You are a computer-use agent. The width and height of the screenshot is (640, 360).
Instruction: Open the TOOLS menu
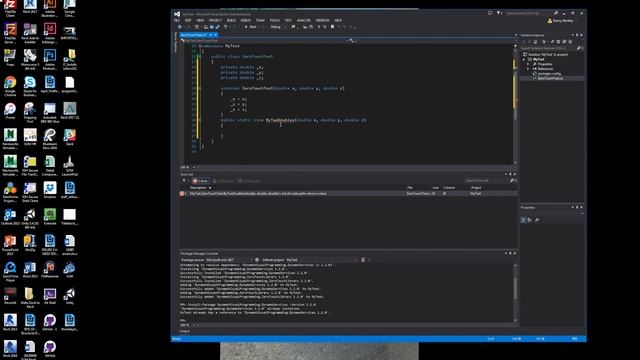point(275,20)
